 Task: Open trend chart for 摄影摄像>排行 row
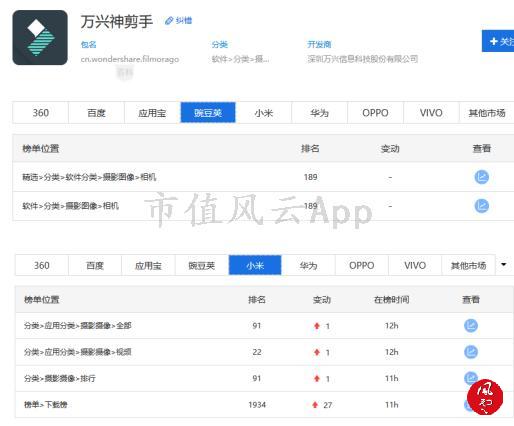pos(471,378)
